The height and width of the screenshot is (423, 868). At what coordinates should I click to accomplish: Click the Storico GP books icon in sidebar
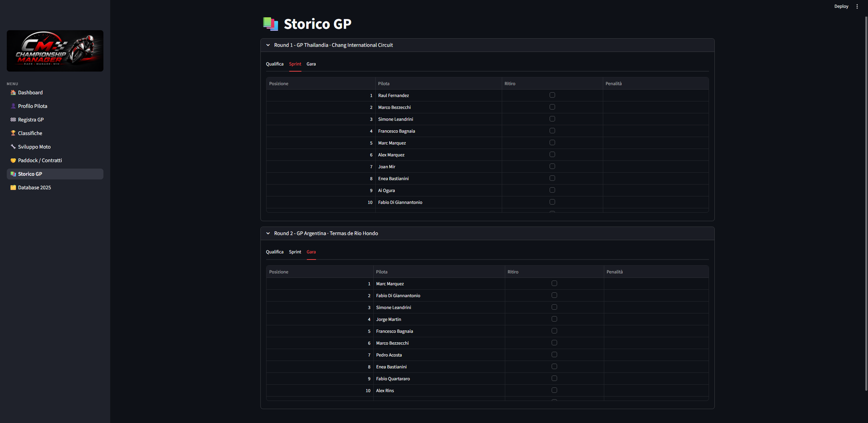tap(13, 174)
